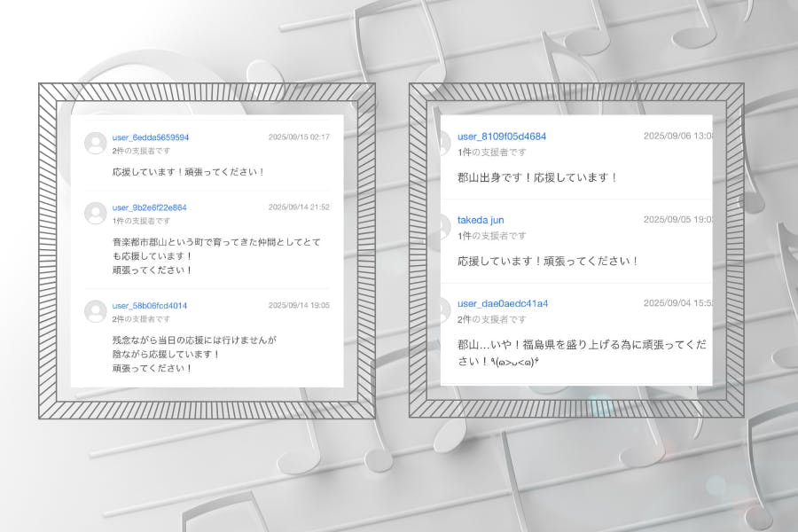Click the avatar icon beside user_6edda5659594
The image size is (798, 532).
click(x=96, y=143)
